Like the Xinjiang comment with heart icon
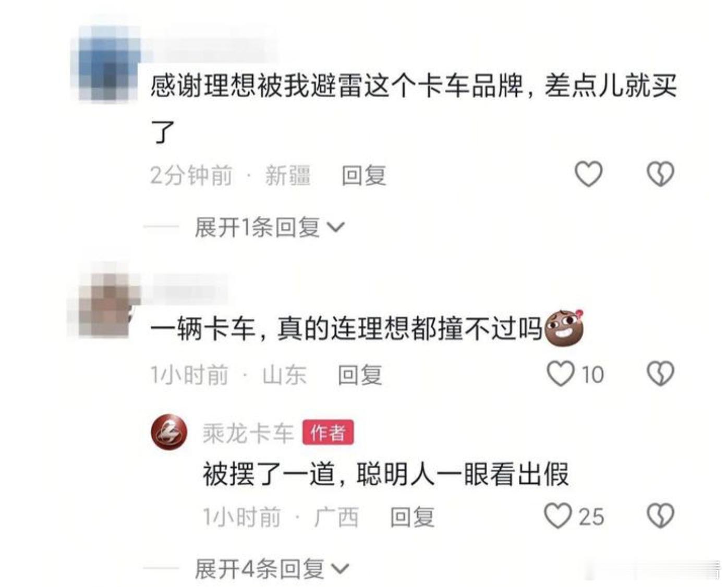This screenshot has height=587, width=728. coord(589,174)
